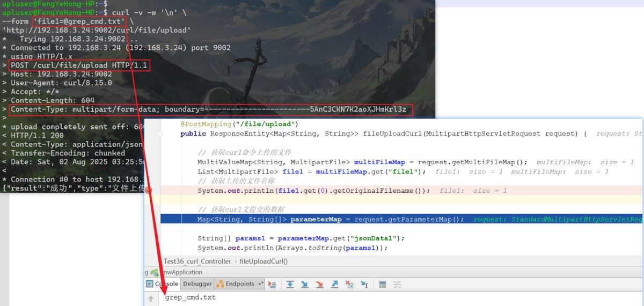Image resolution: width=644 pixels, height=306 pixels.
Task: Click the Content-Type multipart/form-data terminal line
Action: point(212,110)
